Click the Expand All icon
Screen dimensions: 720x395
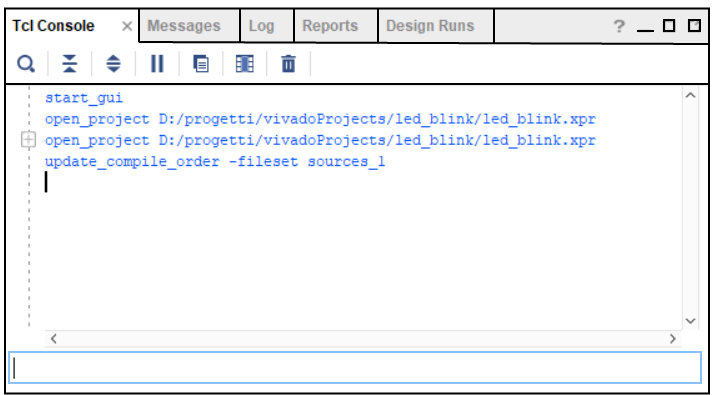[113, 63]
